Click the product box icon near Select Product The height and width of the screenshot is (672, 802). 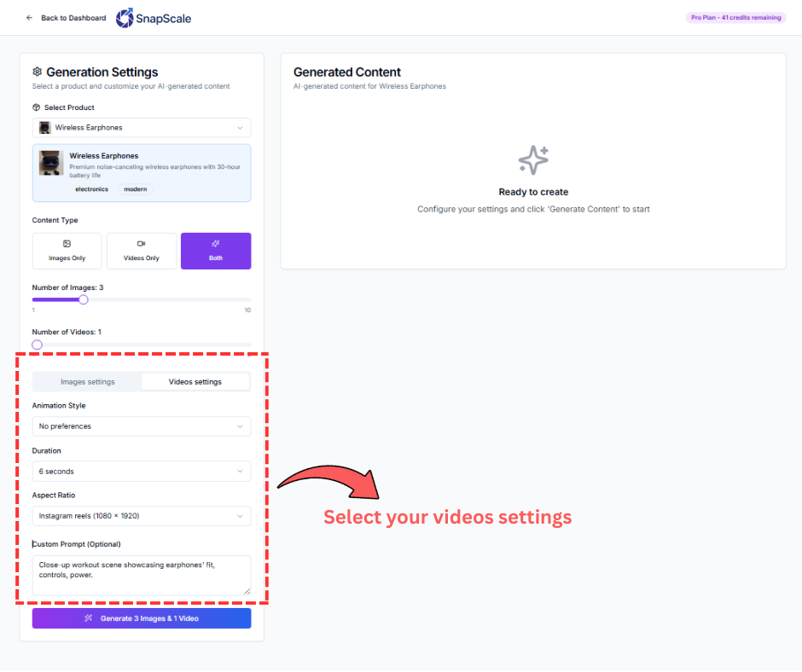point(36,107)
